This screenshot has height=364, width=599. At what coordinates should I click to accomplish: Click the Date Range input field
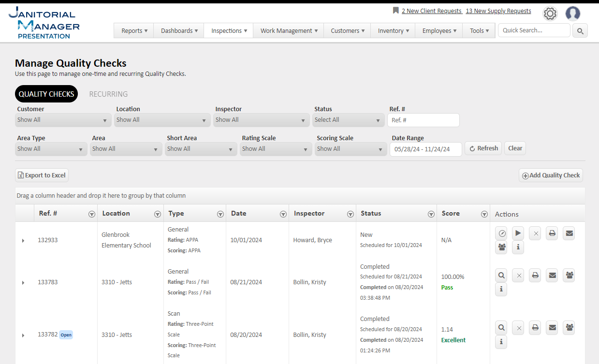pyautogui.click(x=425, y=149)
